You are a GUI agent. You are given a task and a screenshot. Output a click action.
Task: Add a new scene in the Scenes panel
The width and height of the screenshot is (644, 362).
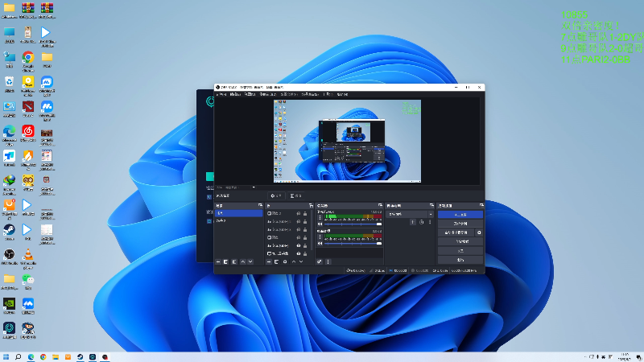point(218,262)
